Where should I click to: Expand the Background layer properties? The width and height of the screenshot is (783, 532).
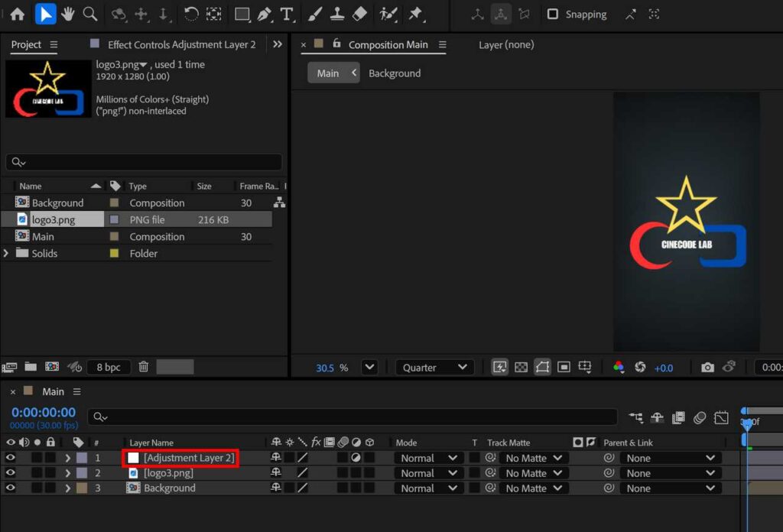click(67, 488)
